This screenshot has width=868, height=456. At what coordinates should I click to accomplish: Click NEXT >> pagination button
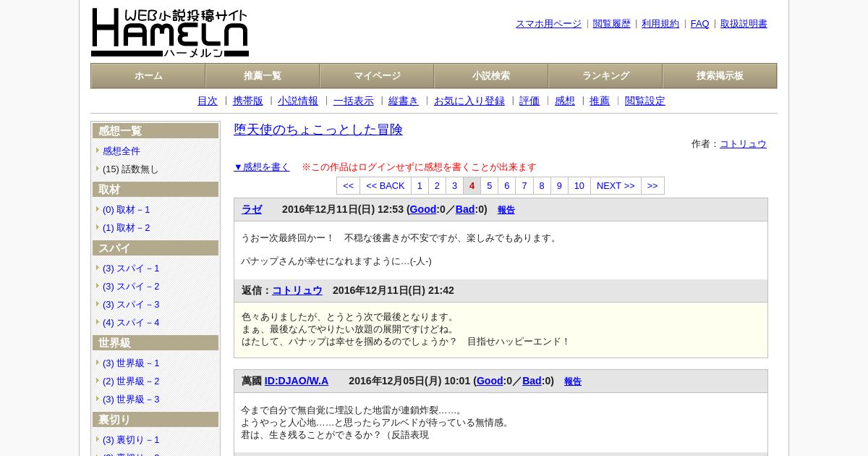(616, 186)
